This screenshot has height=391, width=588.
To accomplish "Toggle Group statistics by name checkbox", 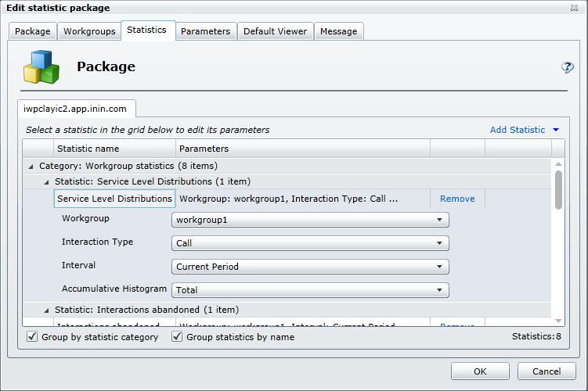I will 177,337.
